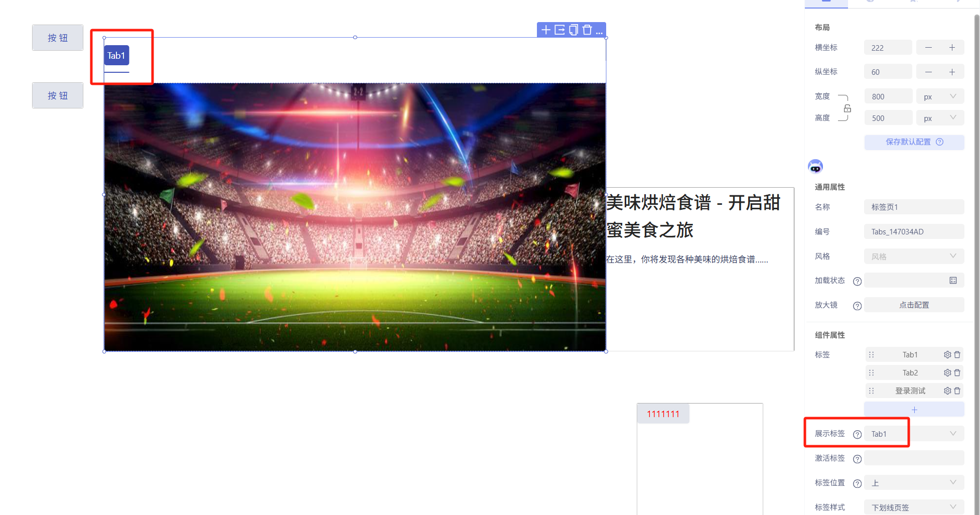Click the export arrow icon in the component toolbar
The image size is (980, 515).
[x=559, y=30]
